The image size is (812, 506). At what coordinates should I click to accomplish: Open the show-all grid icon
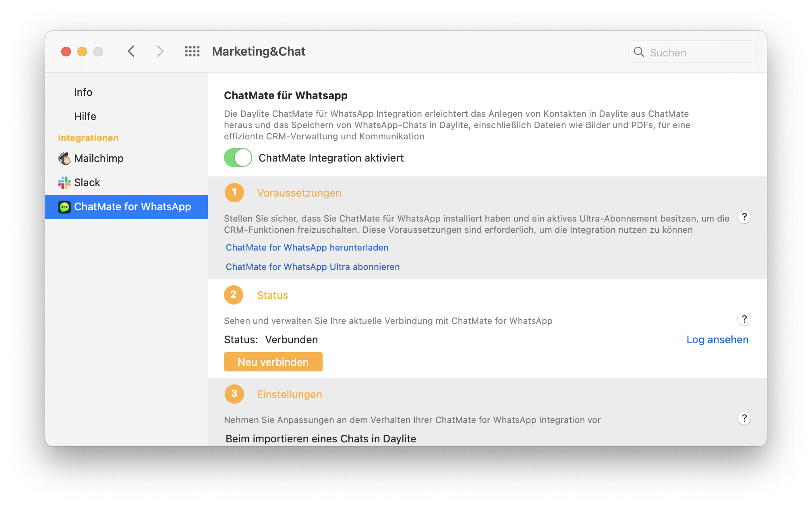tap(192, 51)
